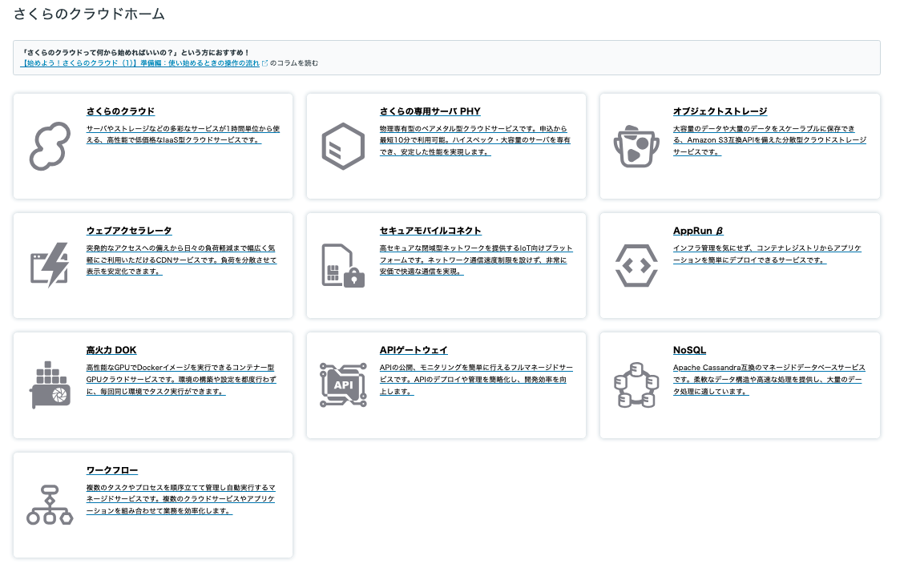Screen dimensions: 900x588
Task: Click the 専用サーバ PHY hexagon server icon
Action: [x=343, y=147]
